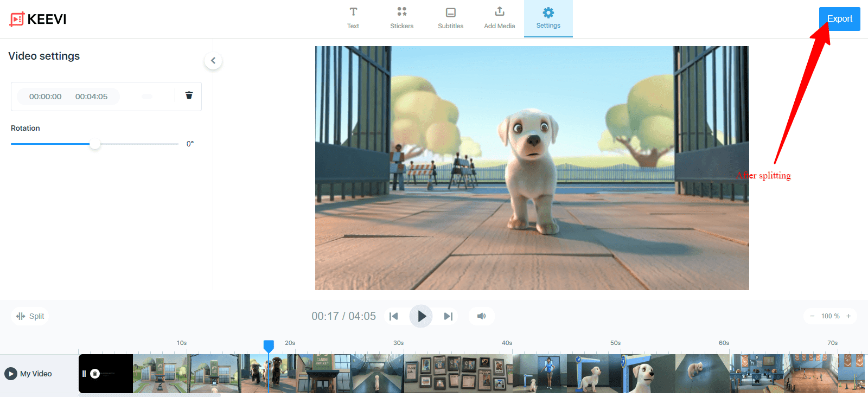Collapse the Video settings panel
Image resolution: width=868 pixels, height=397 pixels.
213,61
